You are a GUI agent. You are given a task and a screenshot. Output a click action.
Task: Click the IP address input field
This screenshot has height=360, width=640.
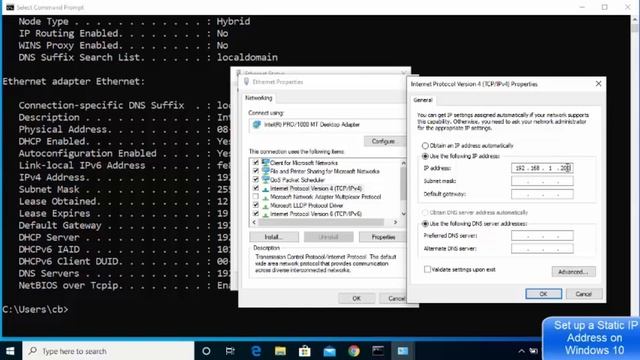coord(542,168)
